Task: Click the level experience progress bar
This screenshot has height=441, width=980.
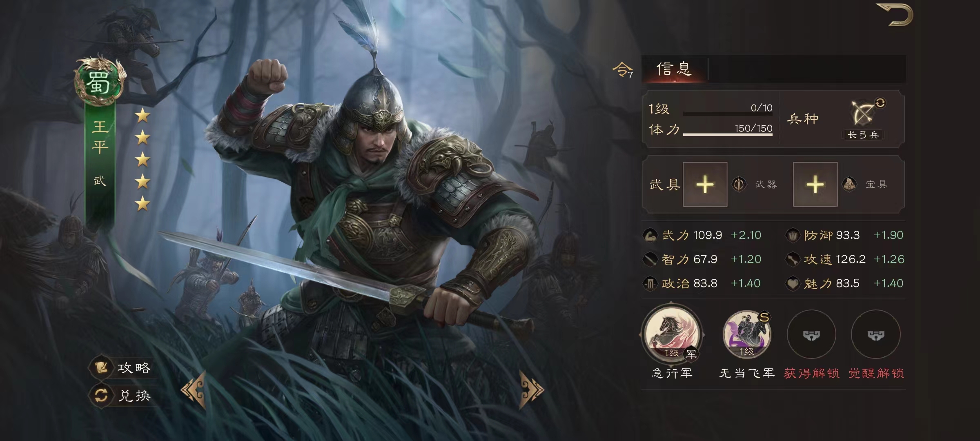Action: (728, 114)
